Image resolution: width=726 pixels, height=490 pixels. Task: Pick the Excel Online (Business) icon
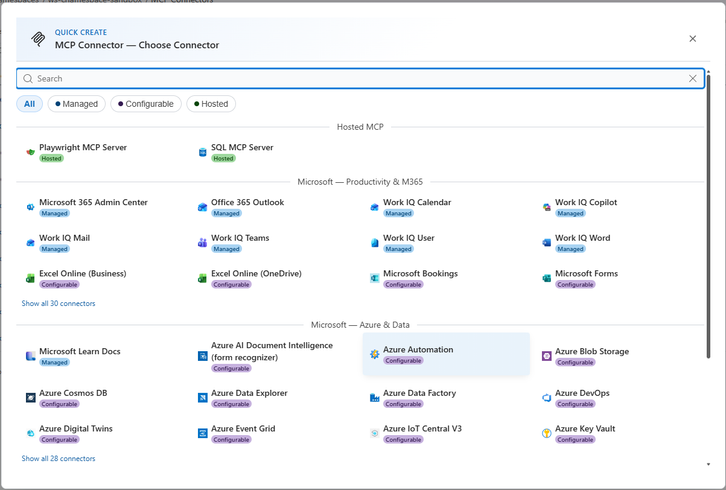(31, 278)
